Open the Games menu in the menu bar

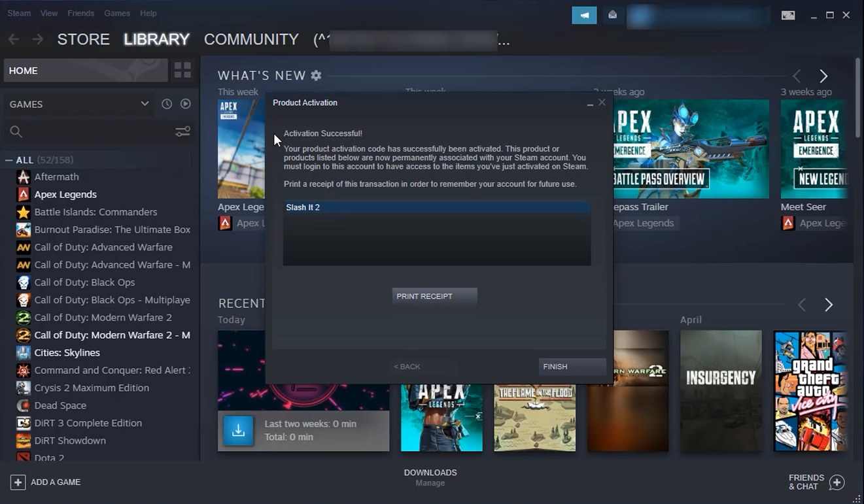click(117, 12)
